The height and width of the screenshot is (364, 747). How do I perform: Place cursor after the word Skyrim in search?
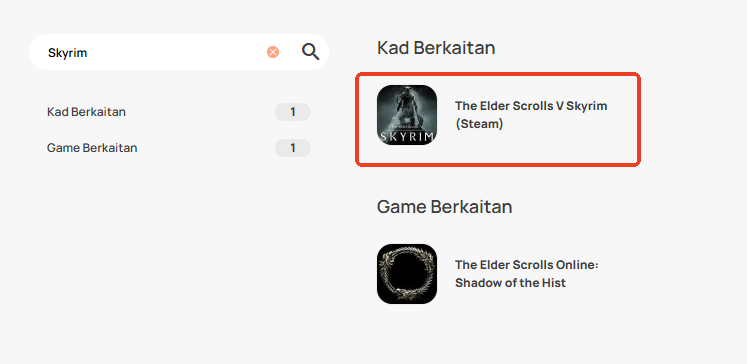coord(88,52)
